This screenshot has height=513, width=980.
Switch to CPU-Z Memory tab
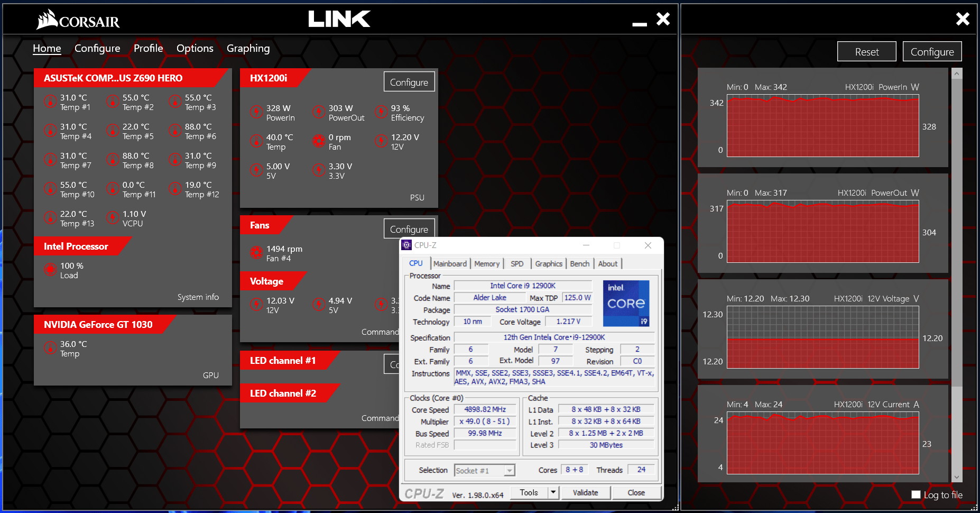[x=487, y=263]
